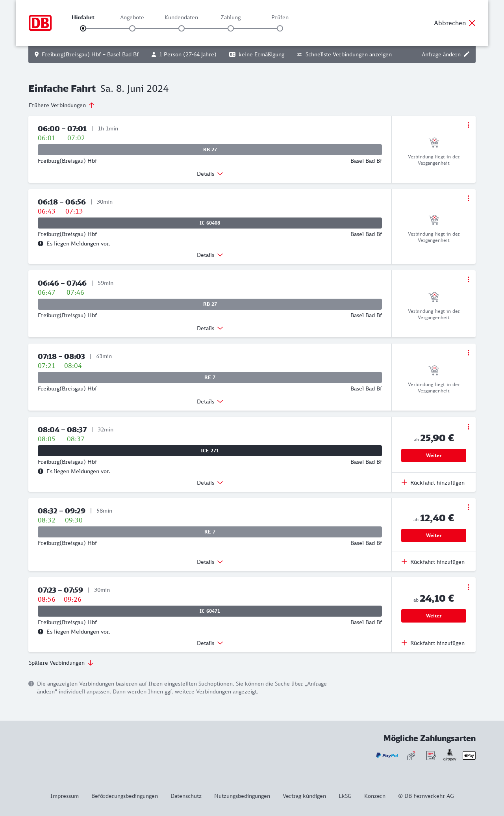Click the Abbrechen close icon
Screen dimensions: 504x816
[472, 23]
